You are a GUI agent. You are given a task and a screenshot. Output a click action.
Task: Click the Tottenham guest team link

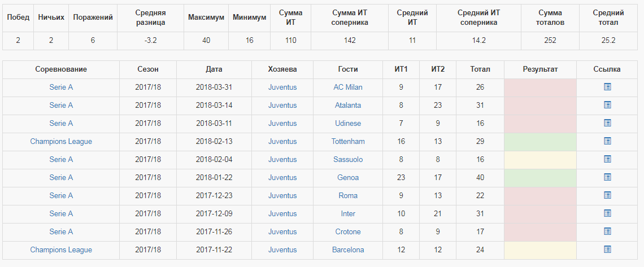(x=348, y=142)
